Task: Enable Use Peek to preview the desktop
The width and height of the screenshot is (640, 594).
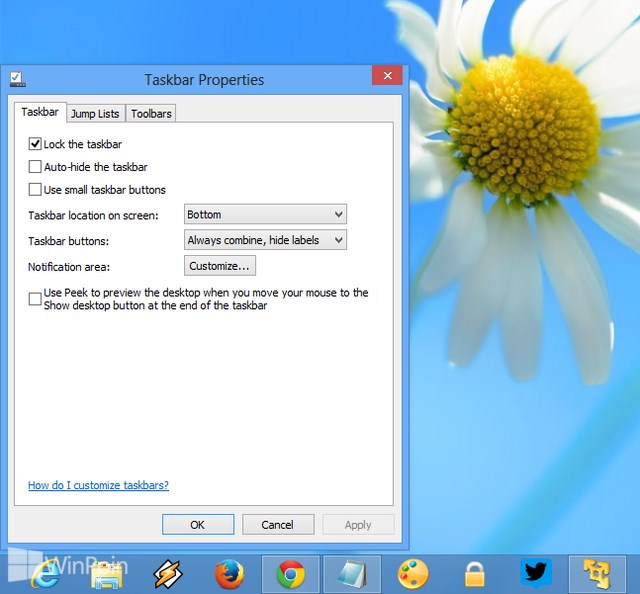Action: [x=35, y=299]
